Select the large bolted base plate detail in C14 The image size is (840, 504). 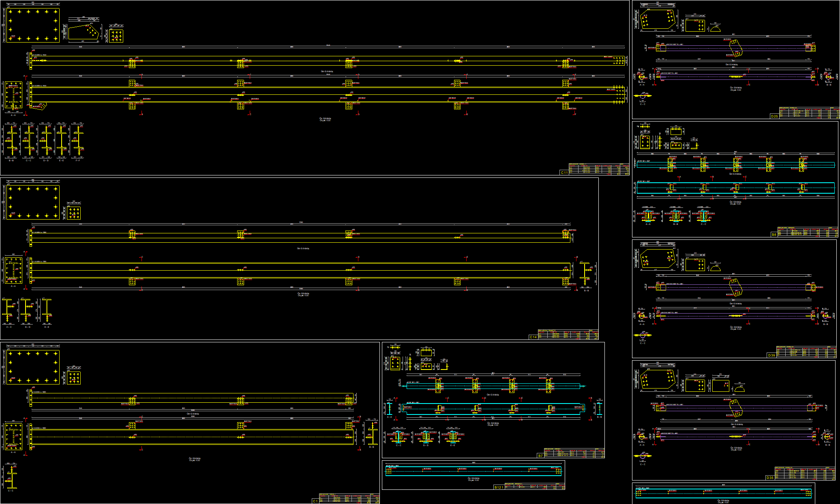coord(33,203)
